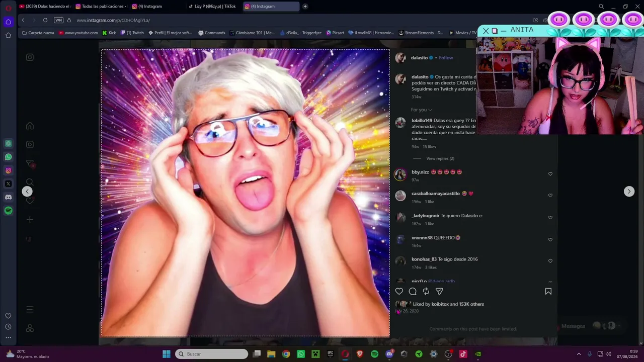Click the dalasito post image

tap(245, 193)
